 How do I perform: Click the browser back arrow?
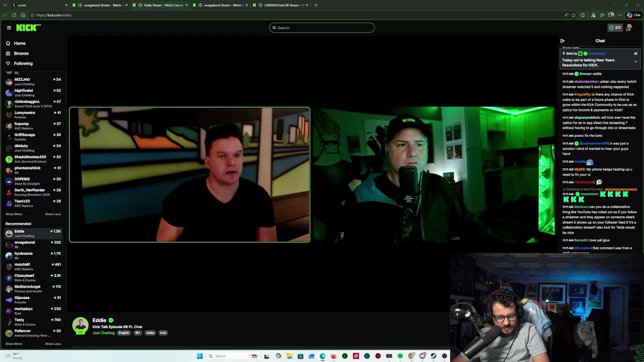click(5, 15)
